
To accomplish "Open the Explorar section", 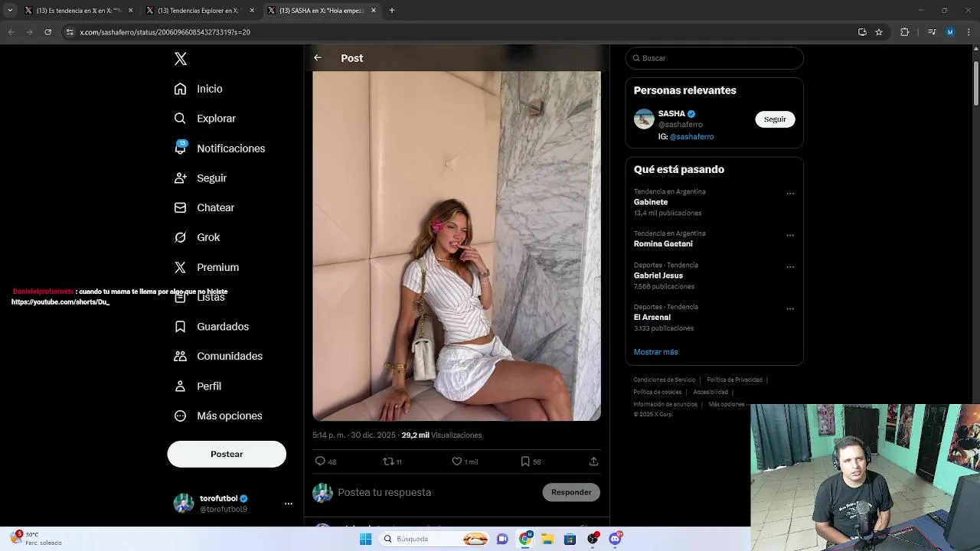I will click(x=204, y=119).
